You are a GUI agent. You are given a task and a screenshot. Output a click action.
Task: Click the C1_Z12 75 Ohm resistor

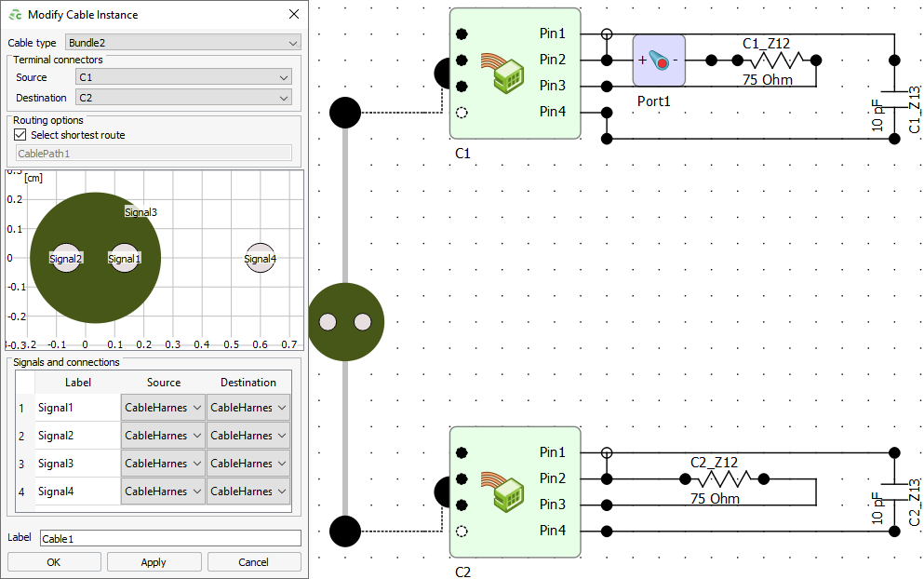777,61
